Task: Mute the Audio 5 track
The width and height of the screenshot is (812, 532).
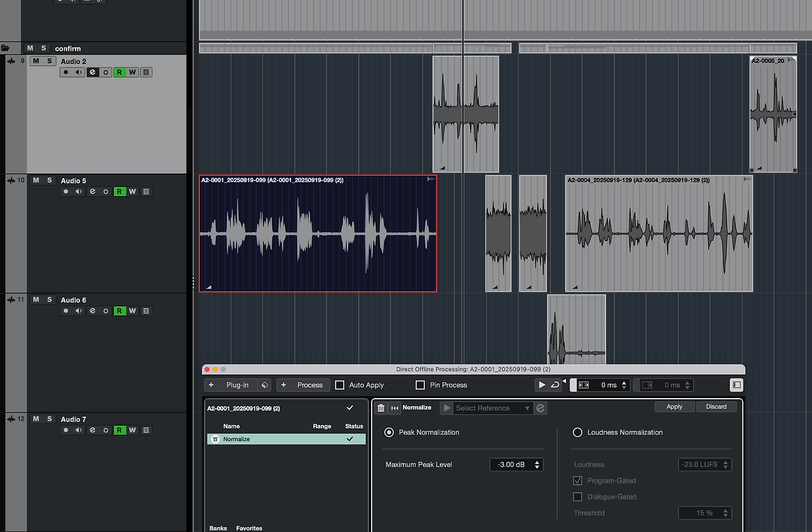Action: (x=36, y=180)
